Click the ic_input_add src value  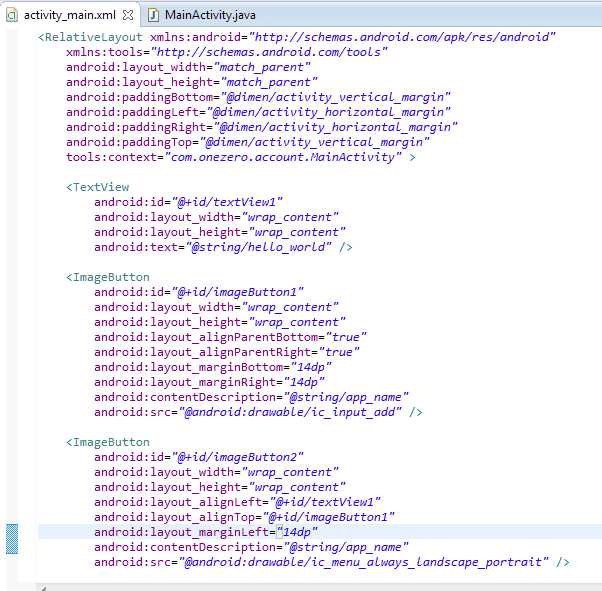pyautogui.click(x=290, y=412)
